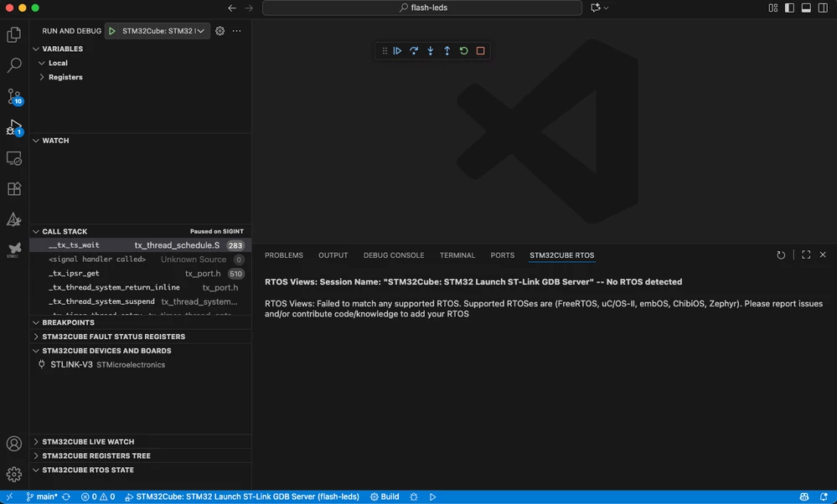
Task: Switch to the PROBLEMS tab
Action: tap(283, 255)
